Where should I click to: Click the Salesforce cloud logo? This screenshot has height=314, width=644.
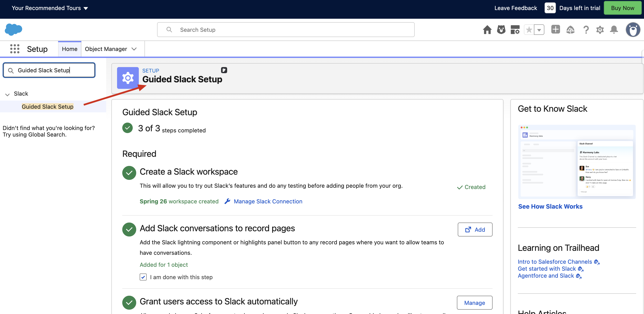pos(13,30)
